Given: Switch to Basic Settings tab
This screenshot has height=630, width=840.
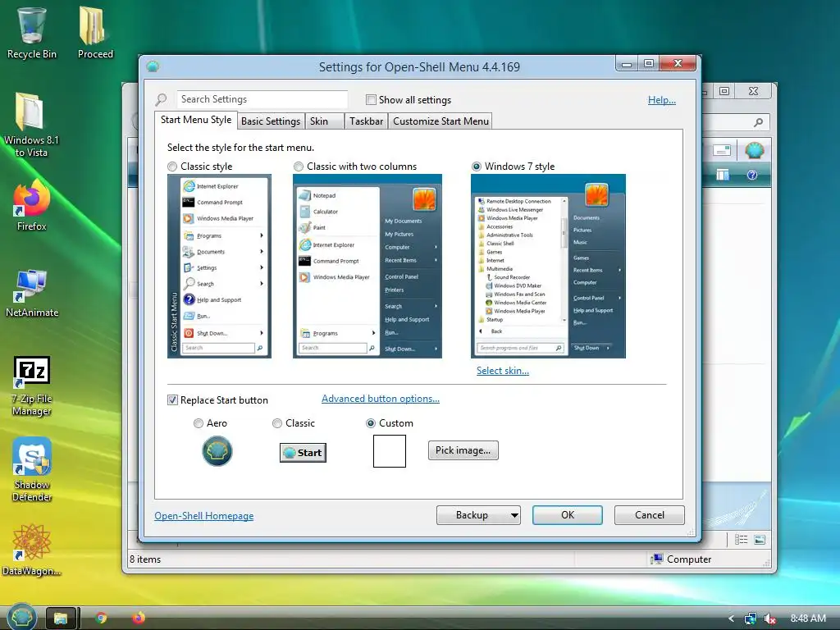Looking at the screenshot, I should (x=271, y=121).
